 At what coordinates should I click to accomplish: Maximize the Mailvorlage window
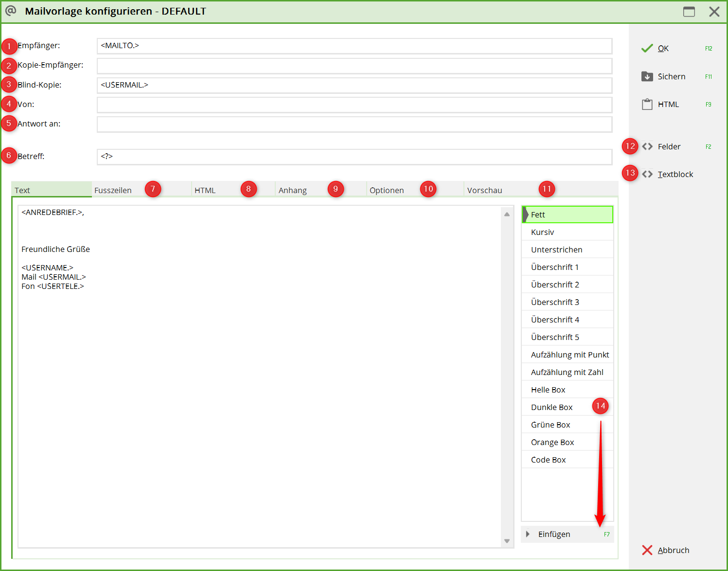pyautogui.click(x=689, y=12)
